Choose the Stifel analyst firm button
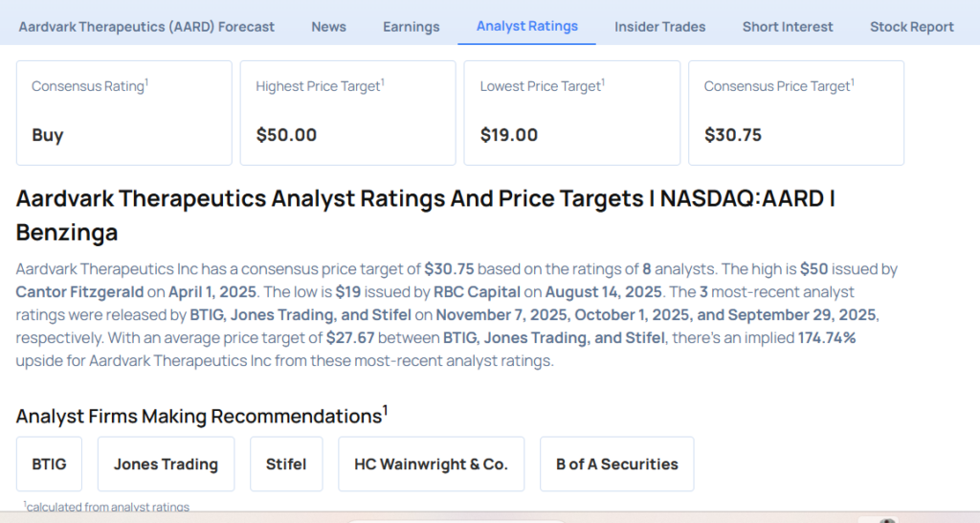This screenshot has height=523, width=980. [286, 464]
